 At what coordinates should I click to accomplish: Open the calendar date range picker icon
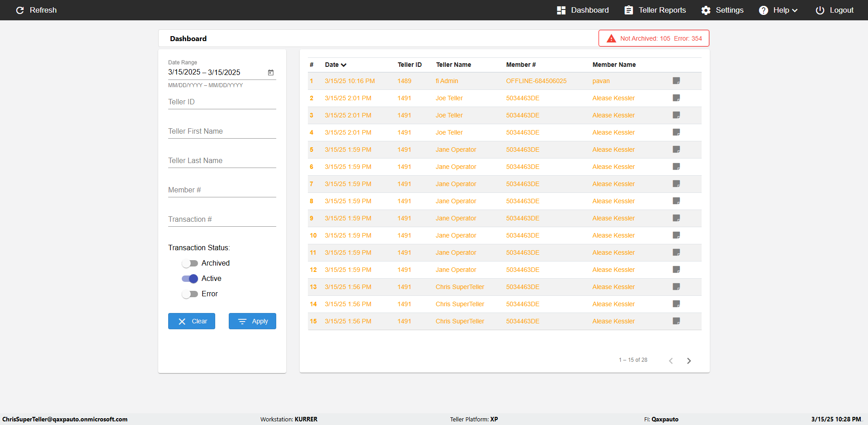point(271,72)
